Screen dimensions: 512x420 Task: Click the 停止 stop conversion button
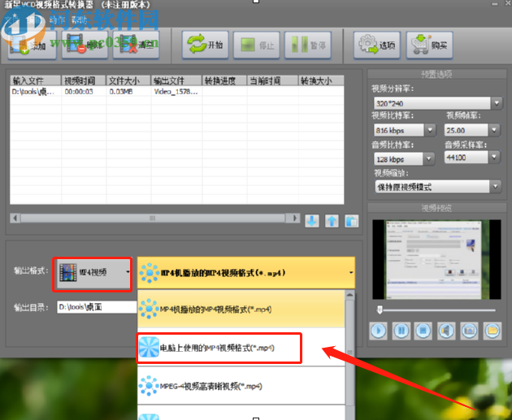pyautogui.click(x=256, y=45)
